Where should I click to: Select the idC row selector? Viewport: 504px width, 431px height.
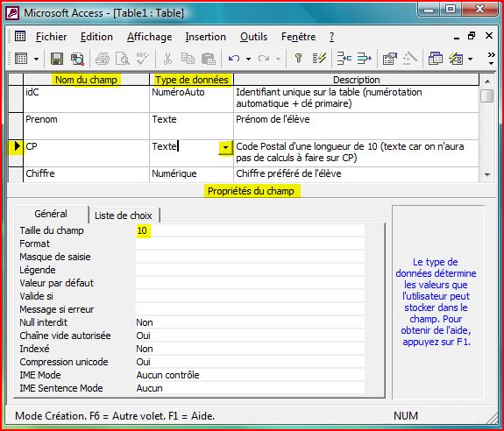pos(16,99)
